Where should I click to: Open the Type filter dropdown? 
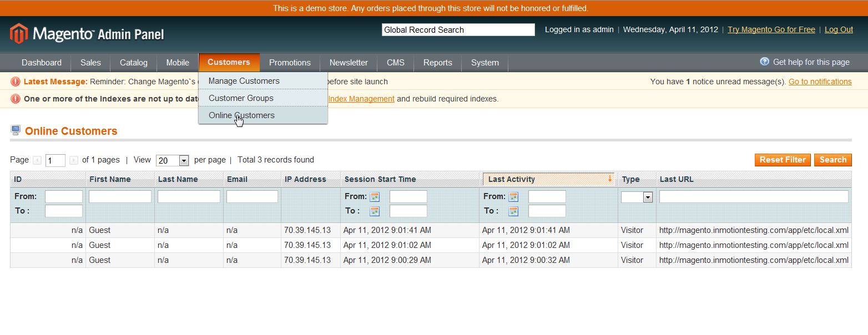pyautogui.click(x=637, y=197)
